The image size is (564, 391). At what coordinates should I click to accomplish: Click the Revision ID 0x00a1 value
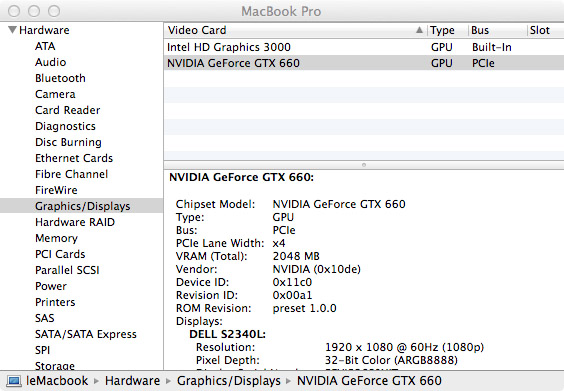coord(292,295)
